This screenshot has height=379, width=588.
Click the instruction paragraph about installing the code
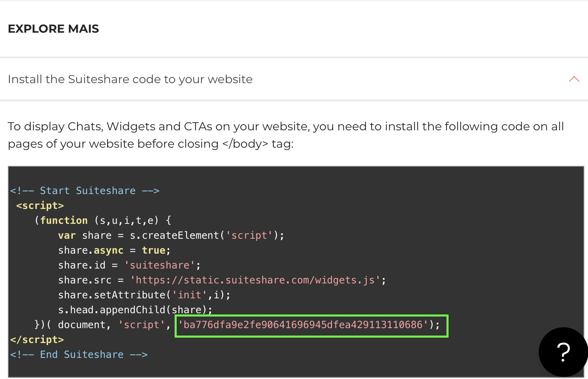click(286, 135)
